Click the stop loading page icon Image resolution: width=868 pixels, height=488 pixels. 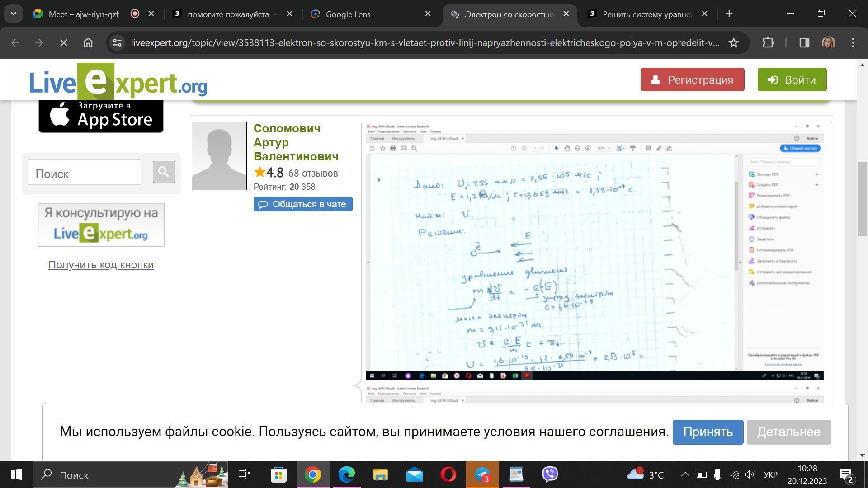click(64, 43)
